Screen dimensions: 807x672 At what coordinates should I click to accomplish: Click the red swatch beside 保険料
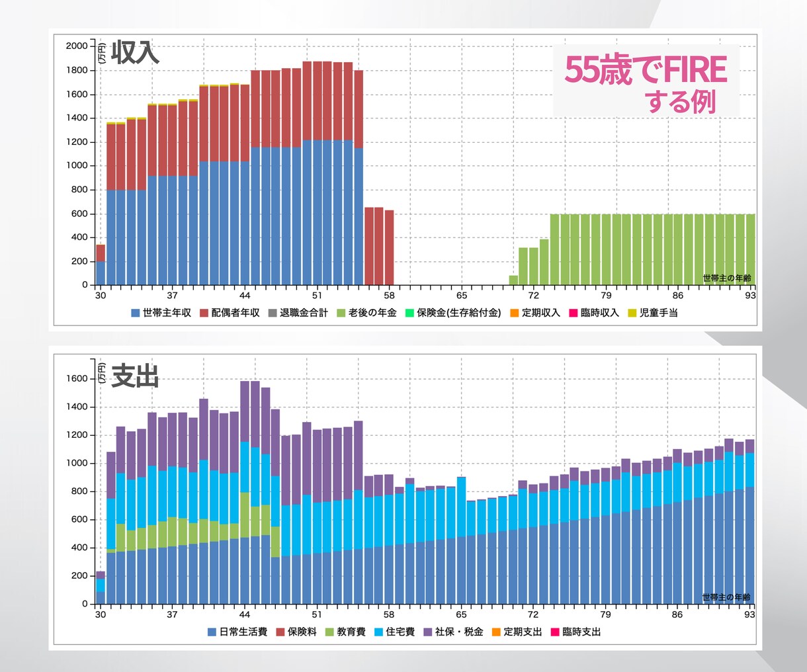pyautogui.click(x=280, y=632)
